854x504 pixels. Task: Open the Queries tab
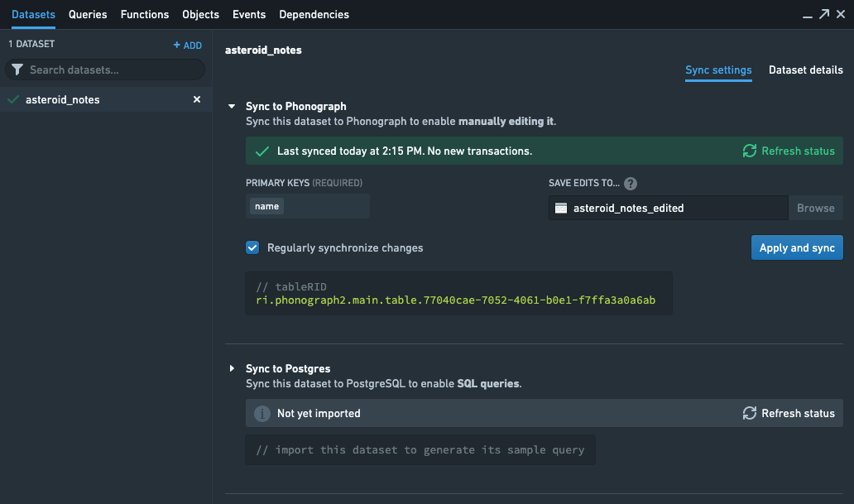tap(88, 15)
